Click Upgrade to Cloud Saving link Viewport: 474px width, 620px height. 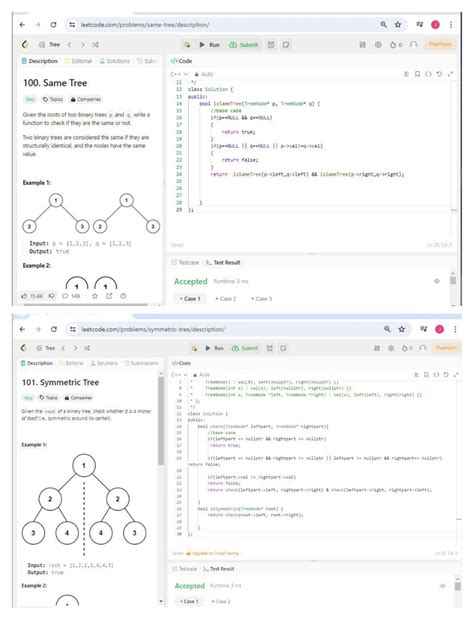[x=212, y=553]
